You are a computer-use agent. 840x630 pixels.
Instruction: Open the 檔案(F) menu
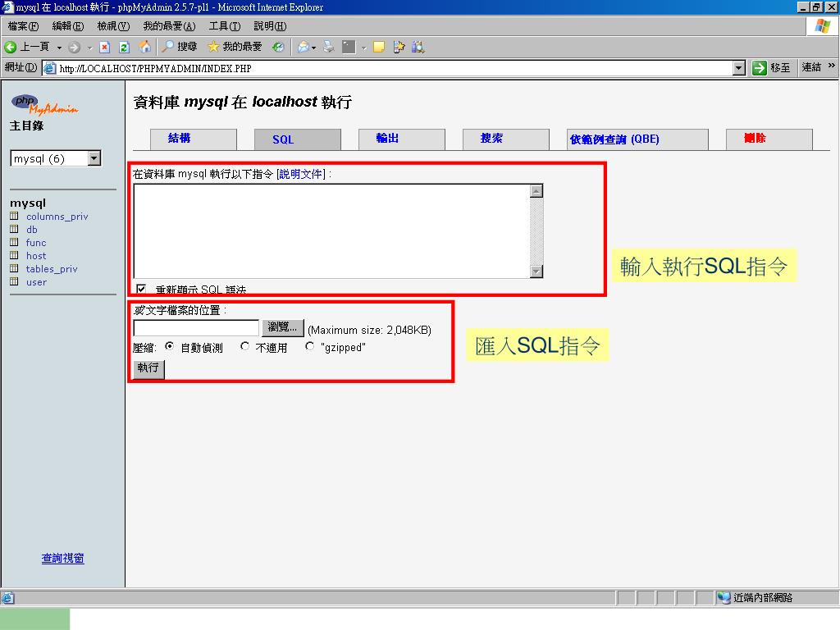[x=23, y=26]
